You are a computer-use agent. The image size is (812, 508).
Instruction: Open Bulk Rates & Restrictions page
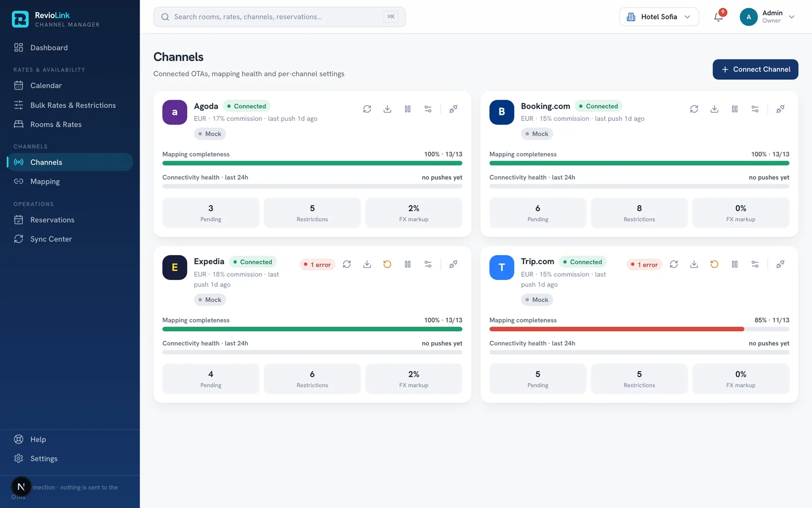(x=70, y=105)
